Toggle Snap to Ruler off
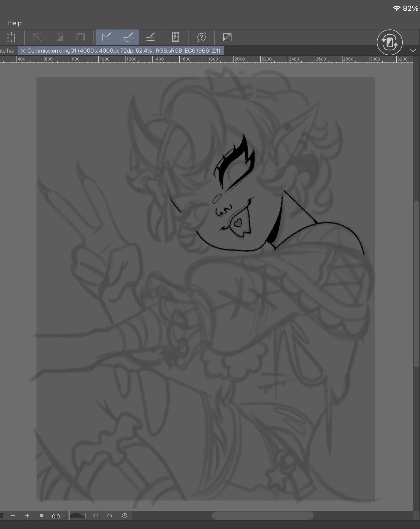The height and width of the screenshot is (529, 420). [106, 37]
